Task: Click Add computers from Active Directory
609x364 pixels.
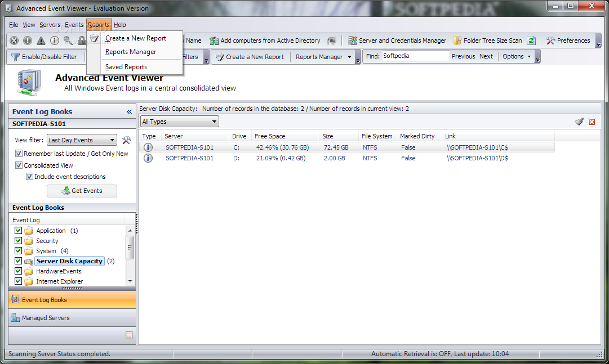Action: click(x=265, y=41)
